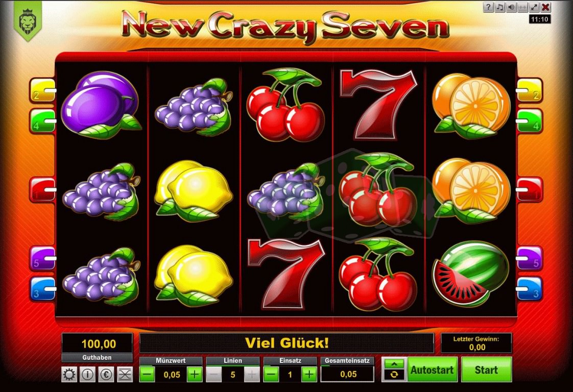Select blue payline 3 marker on right

[x=530, y=288]
